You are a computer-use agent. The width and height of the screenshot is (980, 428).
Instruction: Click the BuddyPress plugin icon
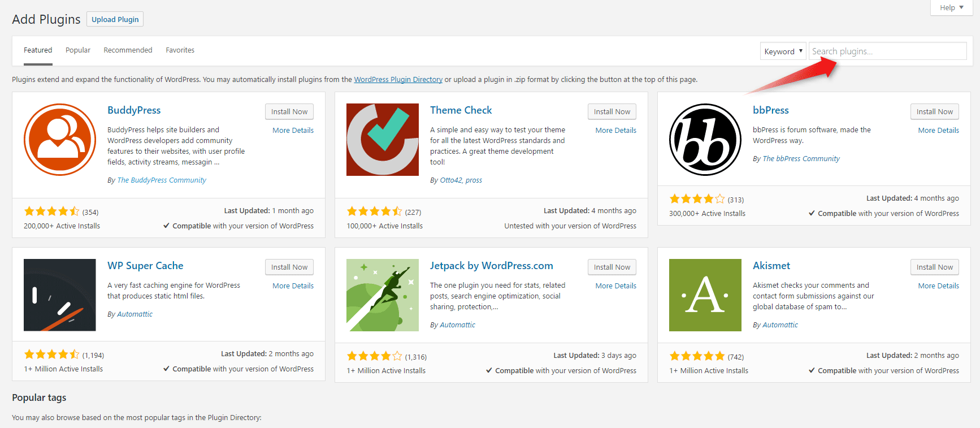60,140
